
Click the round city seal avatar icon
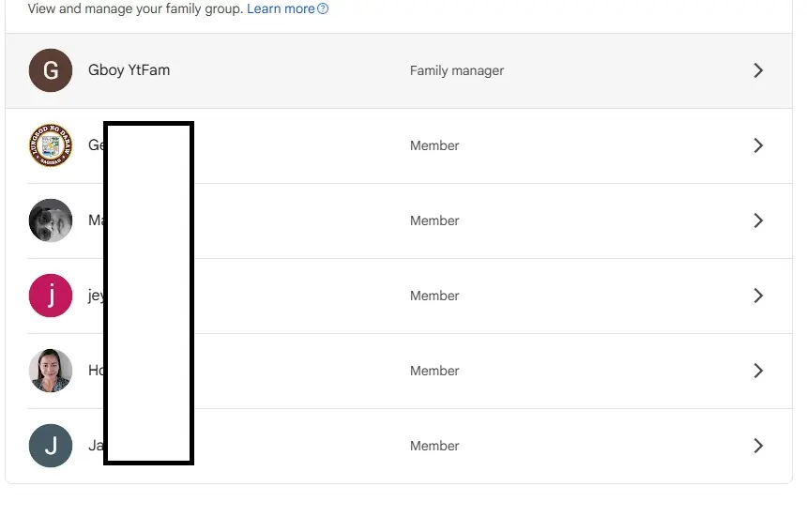coord(51,145)
